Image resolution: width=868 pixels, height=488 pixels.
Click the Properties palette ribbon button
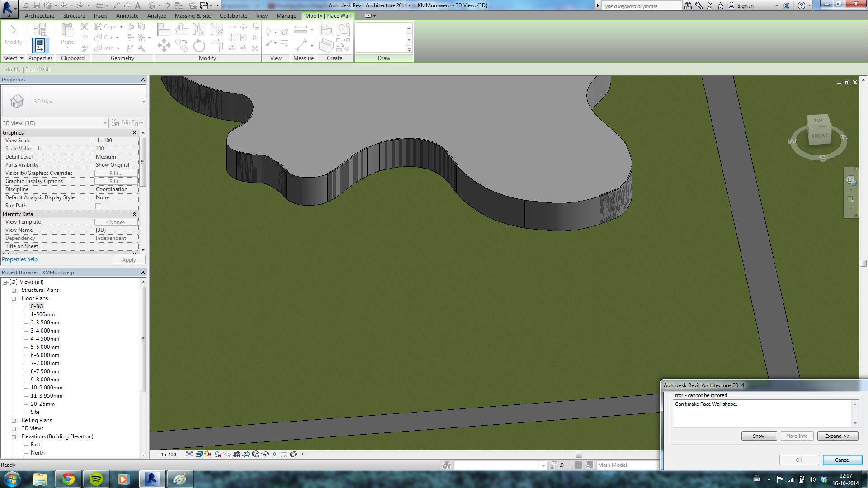40,45
